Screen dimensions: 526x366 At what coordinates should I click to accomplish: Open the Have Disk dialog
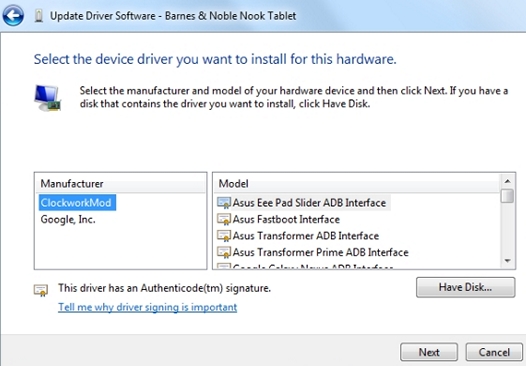click(x=465, y=287)
